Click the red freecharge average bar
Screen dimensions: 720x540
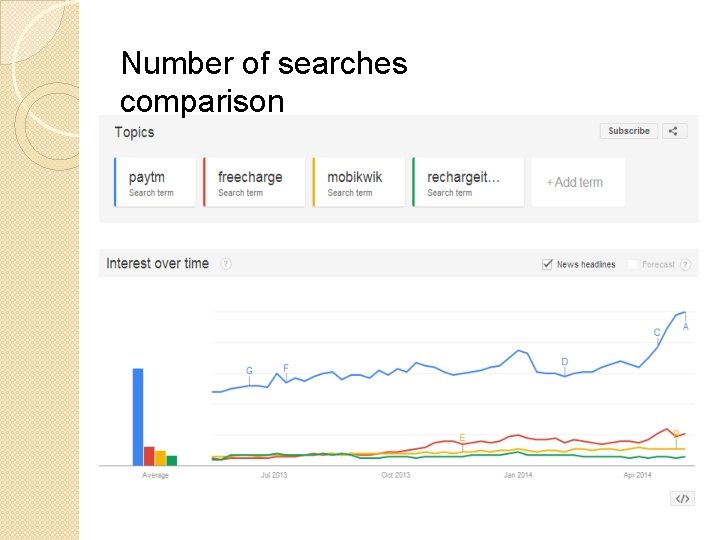pos(149,456)
